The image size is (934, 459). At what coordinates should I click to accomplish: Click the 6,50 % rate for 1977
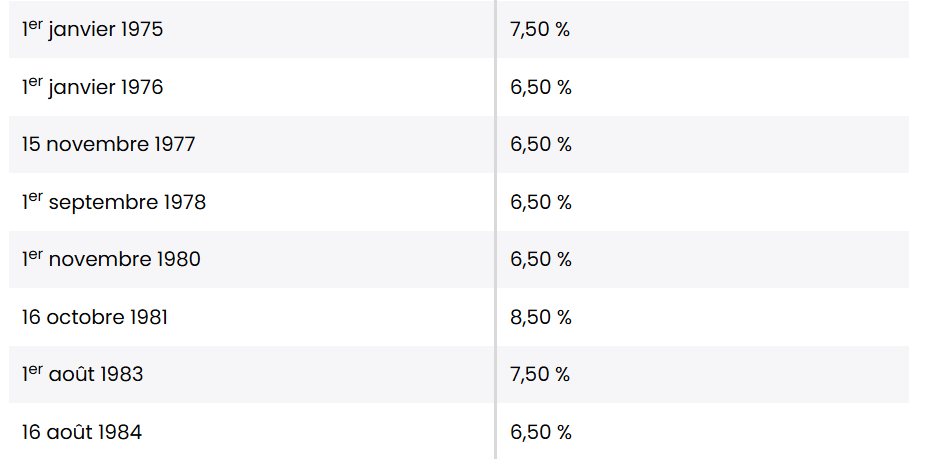(x=540, y=144)
